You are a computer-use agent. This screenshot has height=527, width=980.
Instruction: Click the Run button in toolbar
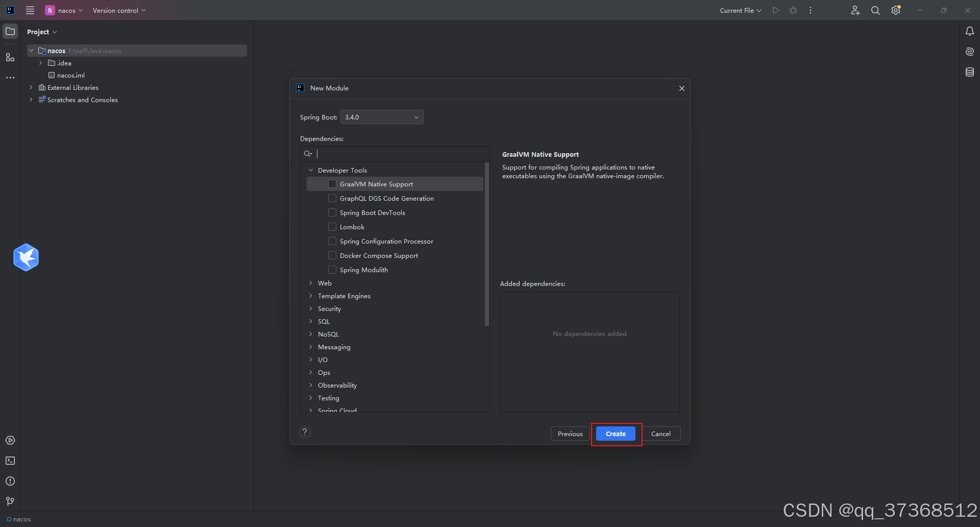pyautogui.click(x=776, y=10)
